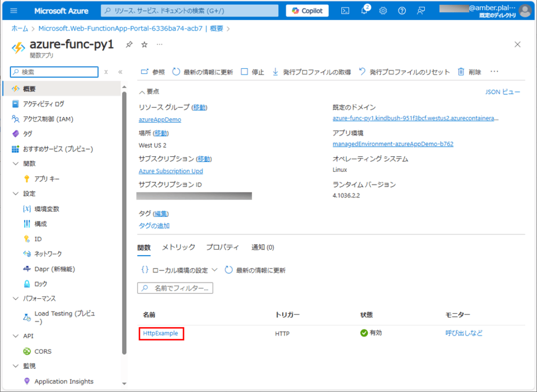The width and height of the screenshot is (537, 392).
Task: Open the HttpExample function link
Action: click(160, 333)
